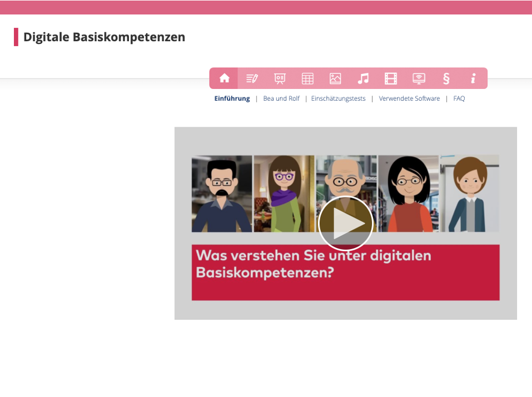This screenshot has height=397, width=532.
Task: Go to the FAQ tab
Action: 459,98
